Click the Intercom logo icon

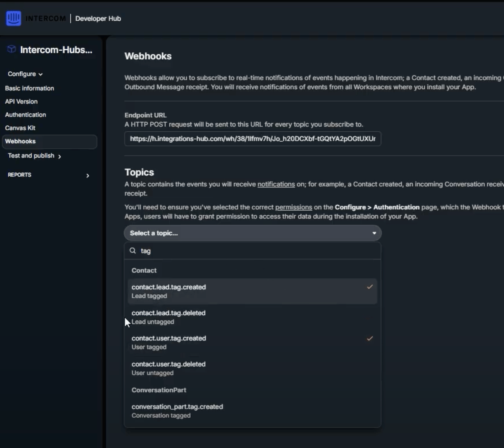14,18
